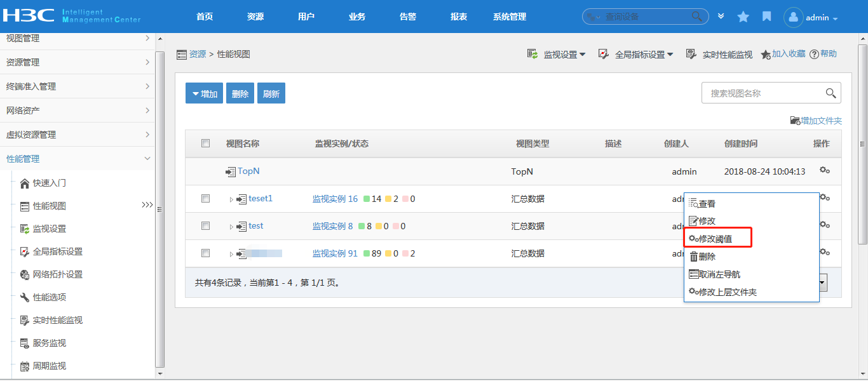
Task: Open 服务监视 in the sidebar
Action: click(x=49, y=343)
